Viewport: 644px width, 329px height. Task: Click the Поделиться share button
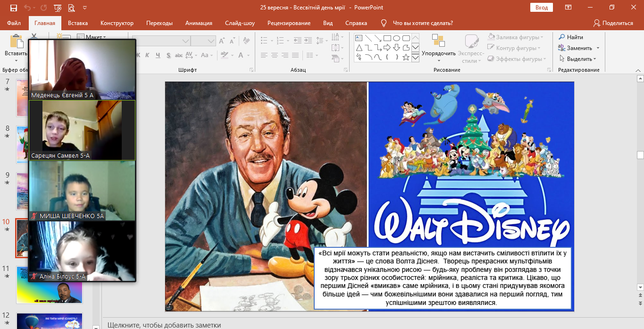(613, 23)
